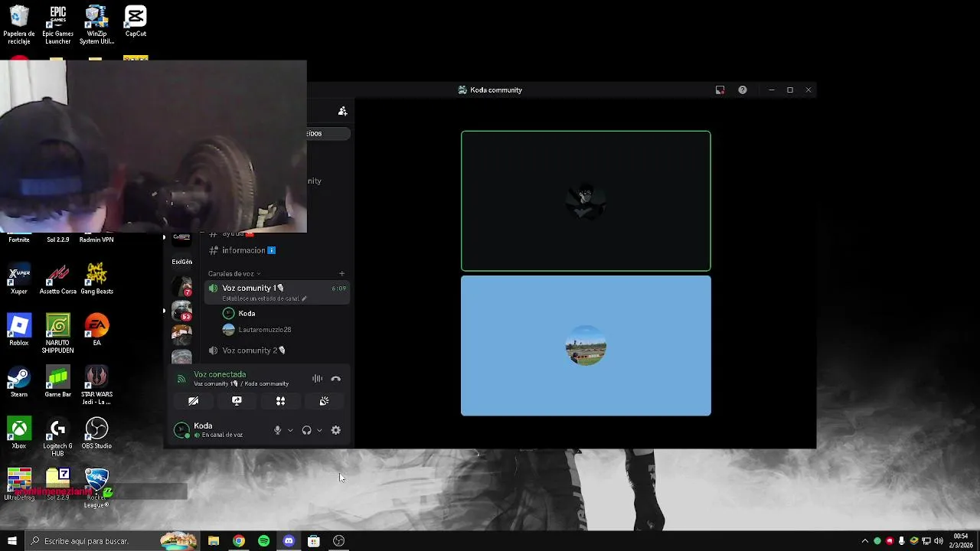The height and width of the screenshot is (551, 980).
Task: Select Voz comunity 2 voice channel
Action: pos(276,350)
